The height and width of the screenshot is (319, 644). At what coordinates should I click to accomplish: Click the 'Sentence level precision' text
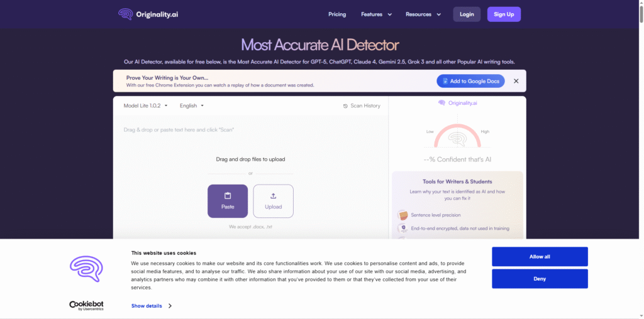436,215
